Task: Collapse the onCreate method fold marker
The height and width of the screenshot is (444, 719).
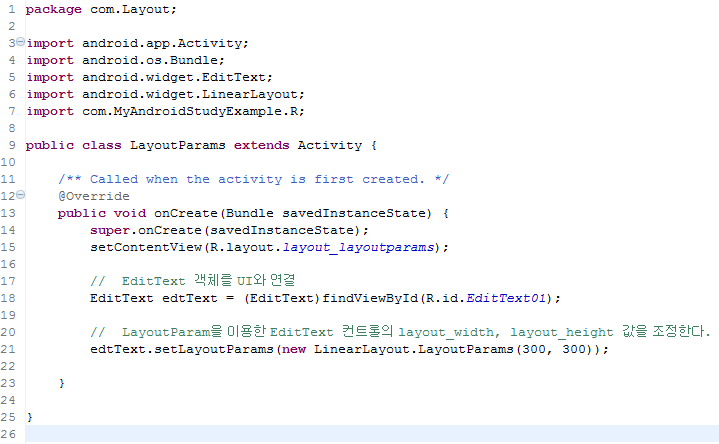Action: [x=21, y=195]
